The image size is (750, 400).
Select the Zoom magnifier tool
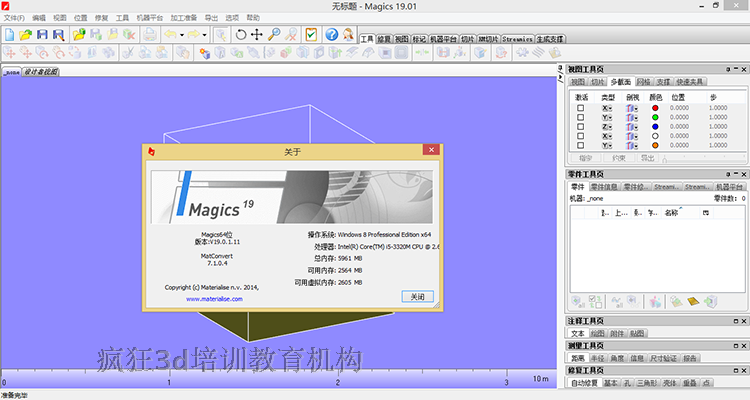click(x=274, y=34)
